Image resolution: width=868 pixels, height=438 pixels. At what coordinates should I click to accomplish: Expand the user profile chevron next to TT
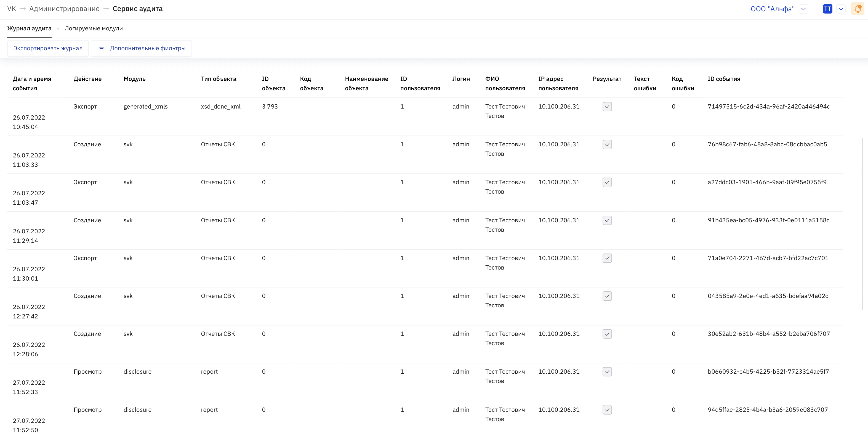[x=841, y=9]
